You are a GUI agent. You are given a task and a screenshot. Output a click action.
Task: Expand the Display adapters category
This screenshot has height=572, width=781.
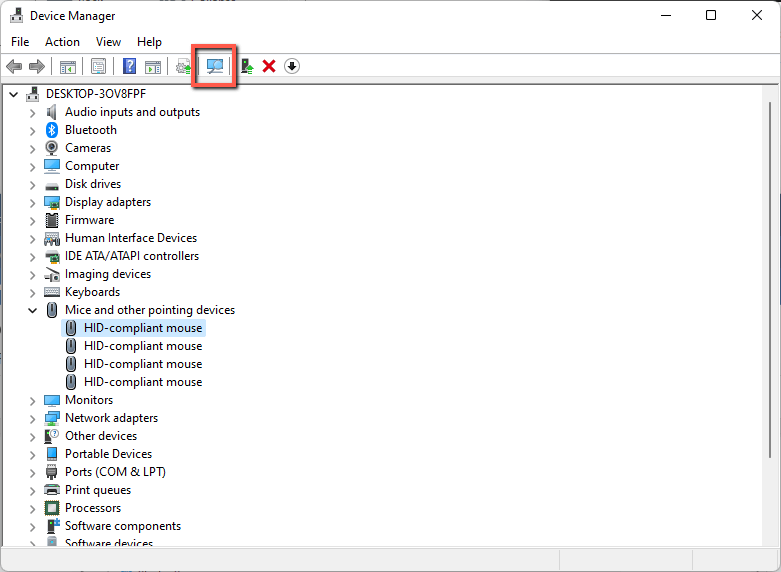32,203
